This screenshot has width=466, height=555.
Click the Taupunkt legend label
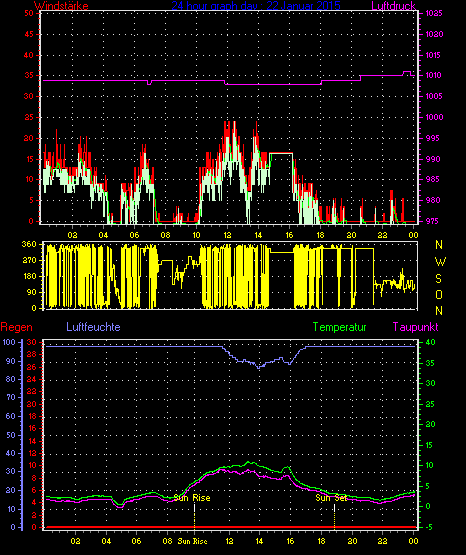415,327
